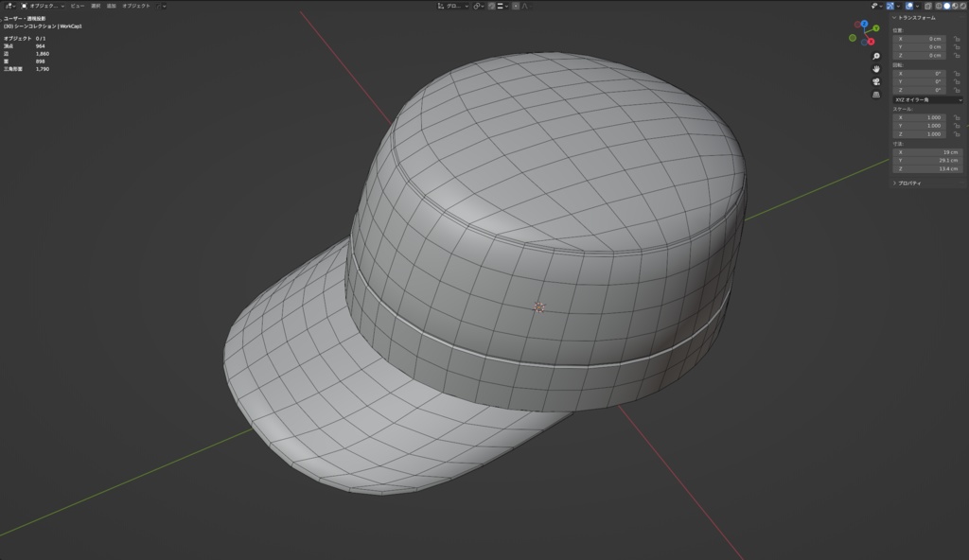Switch to material preview shading mode
This screenshot has width=969, height=560.
point(955,6)
